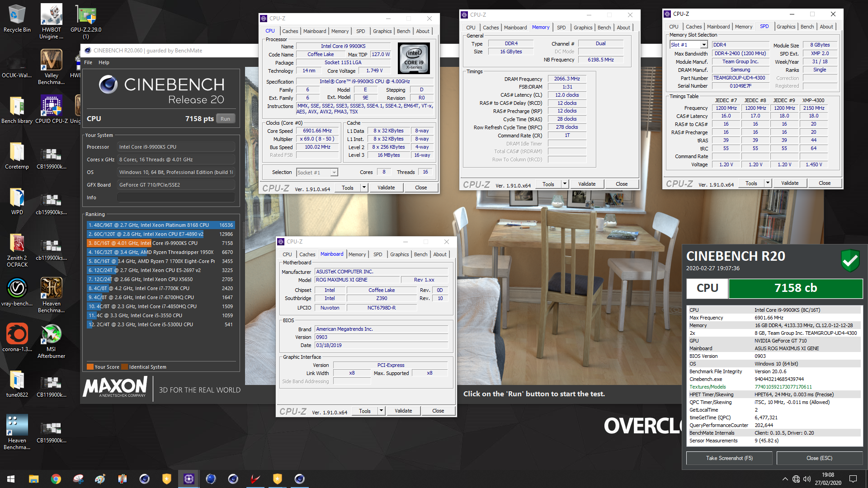Screen dimensions: 868x488
Task: Click the BenchMate green shield checkmark
Action: pyautogui.click(x=850, y=261)
